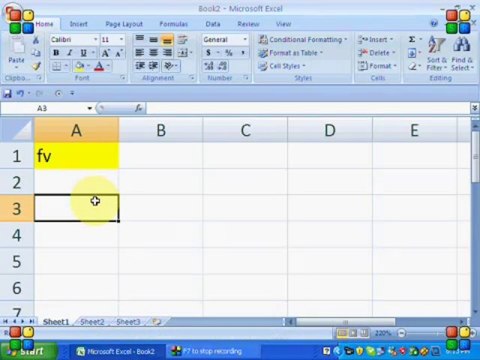
Task: Apply Comma Style
Action: click(243, 53)
